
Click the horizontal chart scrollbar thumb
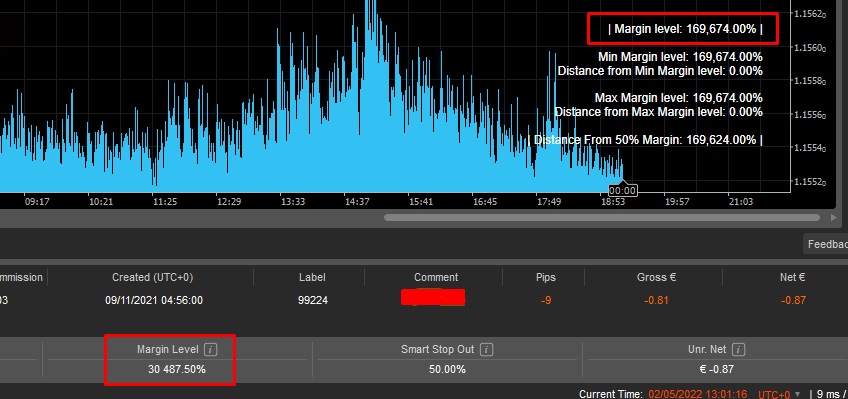602,217
